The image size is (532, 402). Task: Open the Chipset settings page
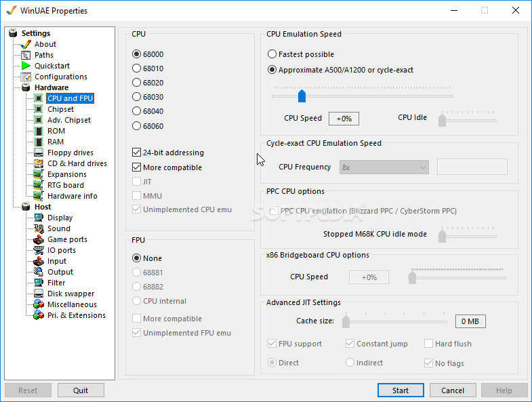click(x=60, y=109)
